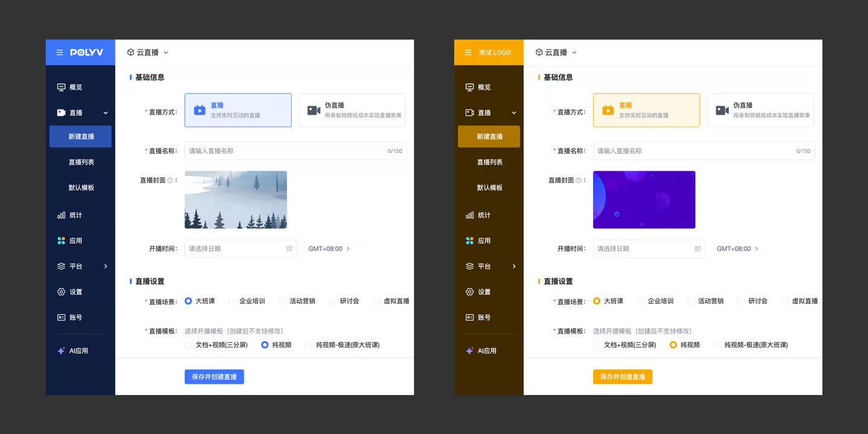The image size is (868, 434).
Task: Click the 应用 colorful grid icon in the blue sidebar
Action: (61, 241)
